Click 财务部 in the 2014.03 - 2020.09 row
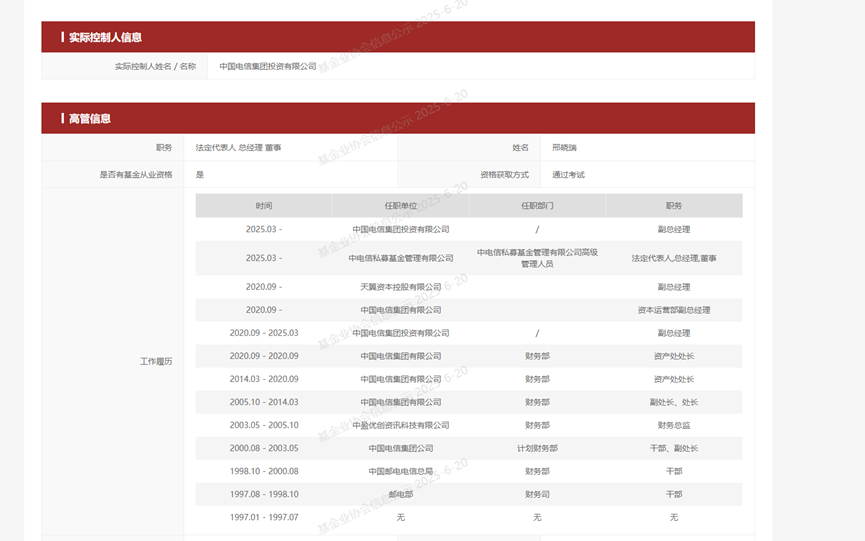This screenshot has width=865, height=541. point(537,379)
